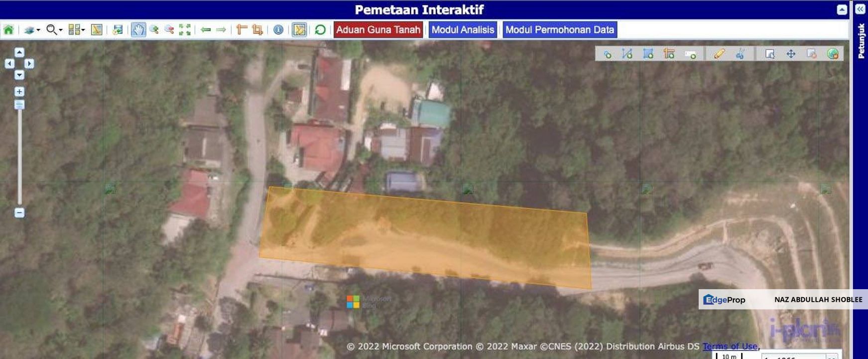Click the plus zoom in button
868x359 pixels.
point(19,92)
